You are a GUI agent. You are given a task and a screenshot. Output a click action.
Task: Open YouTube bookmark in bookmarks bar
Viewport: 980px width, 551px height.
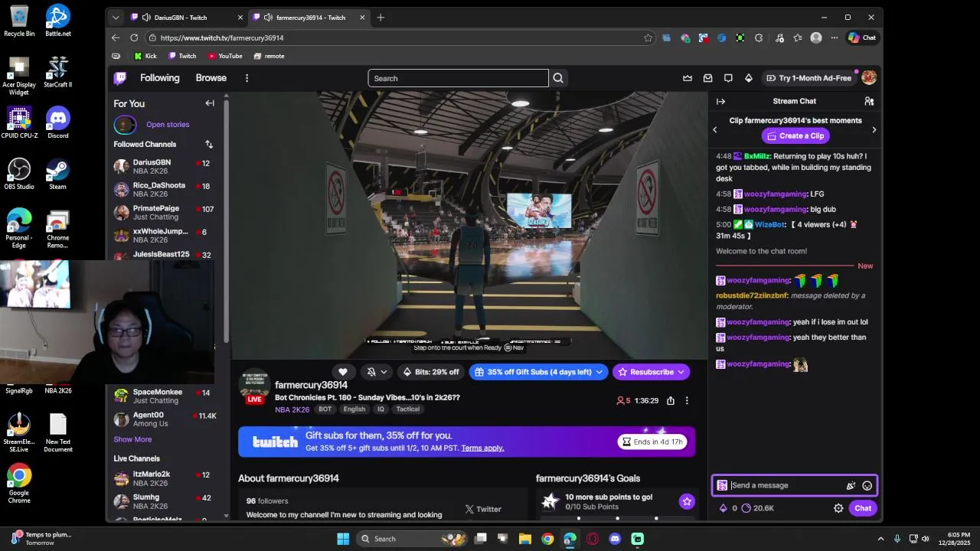[225, 56]
